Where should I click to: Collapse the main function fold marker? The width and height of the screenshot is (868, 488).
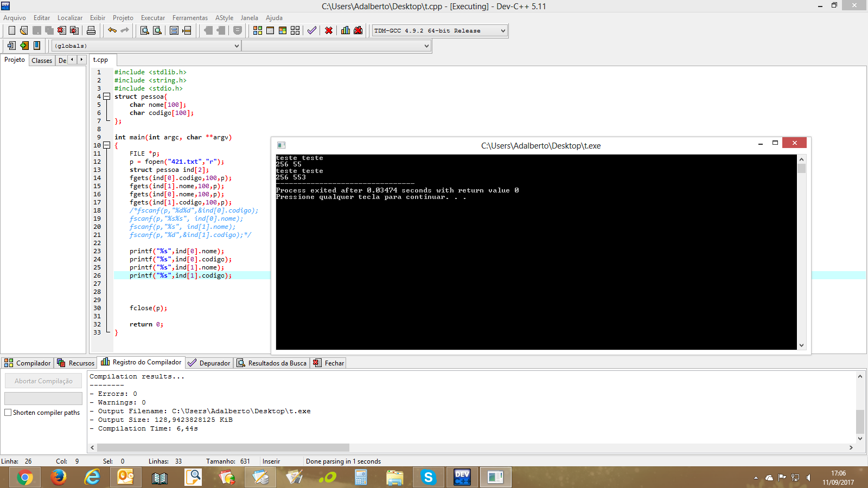click(x=107, y=145)
